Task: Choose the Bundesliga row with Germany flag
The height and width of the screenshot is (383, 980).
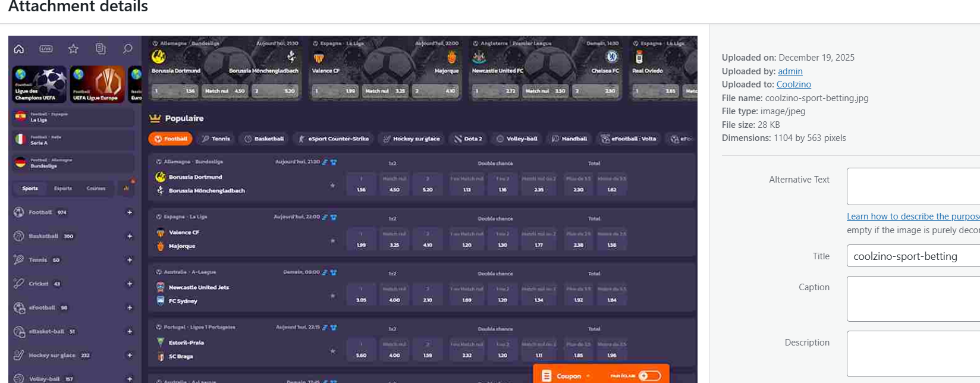Action: tap(73, 162)
